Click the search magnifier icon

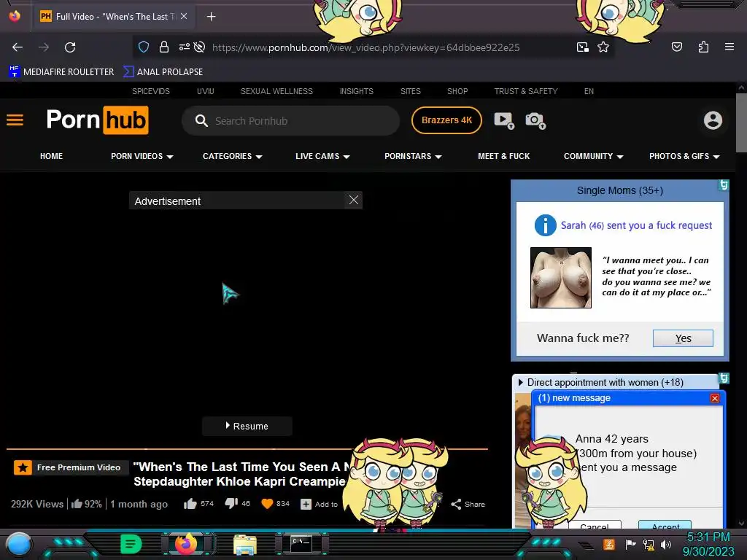click(x=201, y=120)
